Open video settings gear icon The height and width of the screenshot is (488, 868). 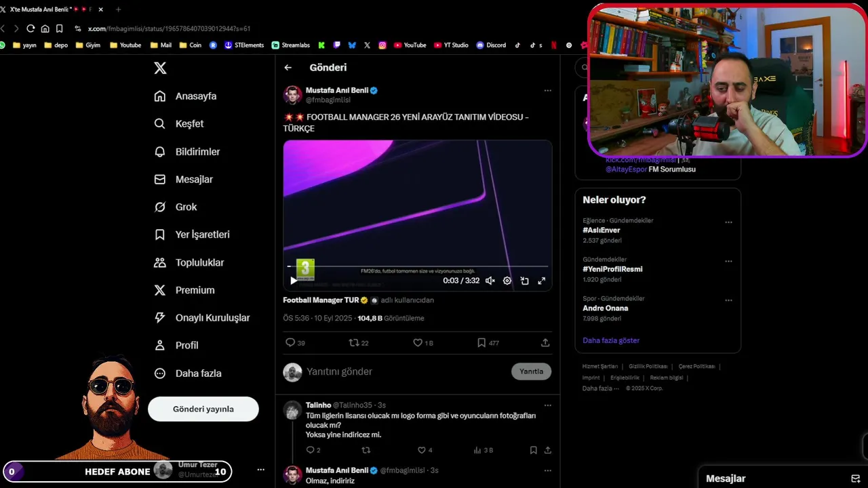coord(507,281)
